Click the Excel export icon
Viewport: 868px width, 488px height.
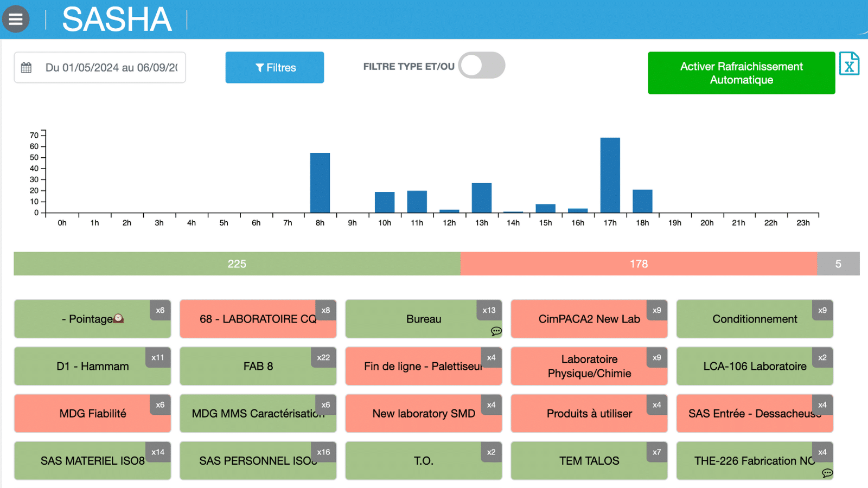[x=849, y=65]
